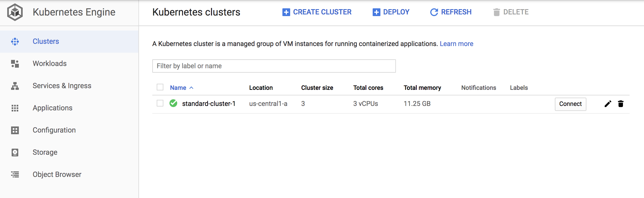Edit standard-cluster-1 using the pencil icon
Screen dimensions: 644x198
[x=608, y=104]
